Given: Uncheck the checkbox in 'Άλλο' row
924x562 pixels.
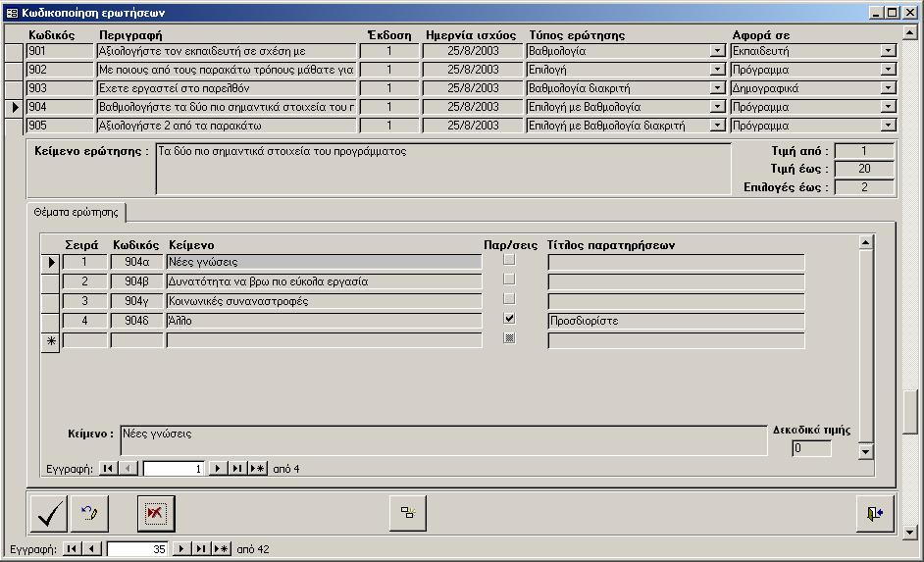Looking at the screenshot, I should tap(508, 319).
